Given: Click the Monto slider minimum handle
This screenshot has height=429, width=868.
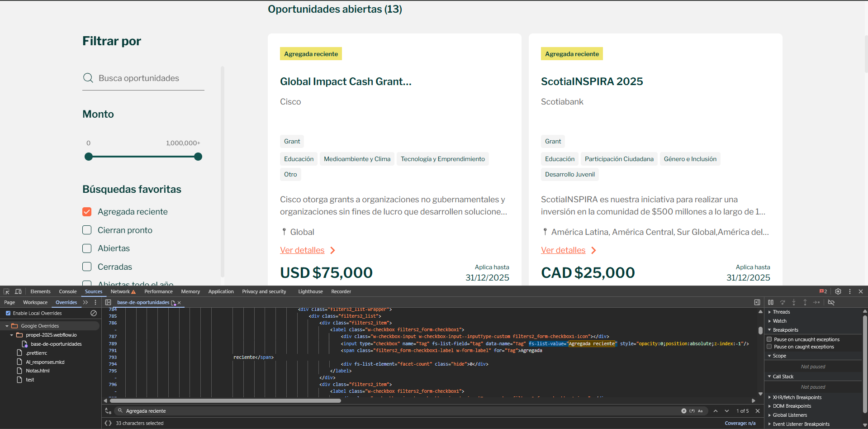Looking at the screenshot, I should tap(89, 157).
